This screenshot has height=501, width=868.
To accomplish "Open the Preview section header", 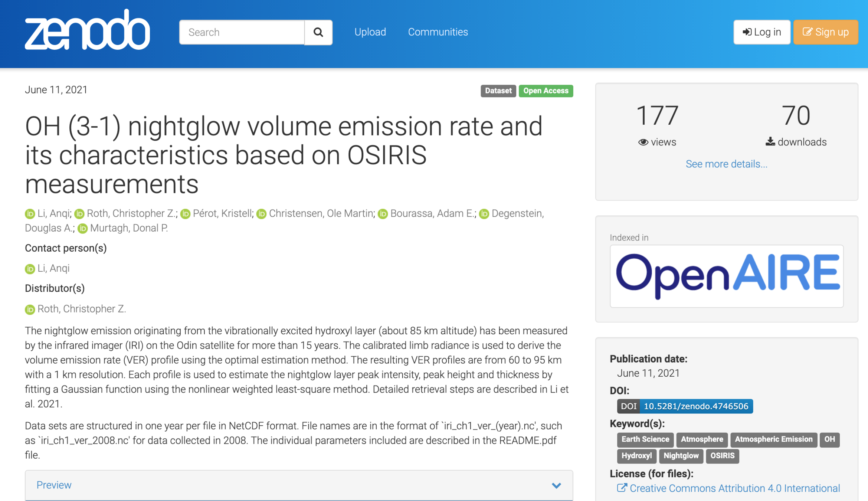I will tap(54, 485).
